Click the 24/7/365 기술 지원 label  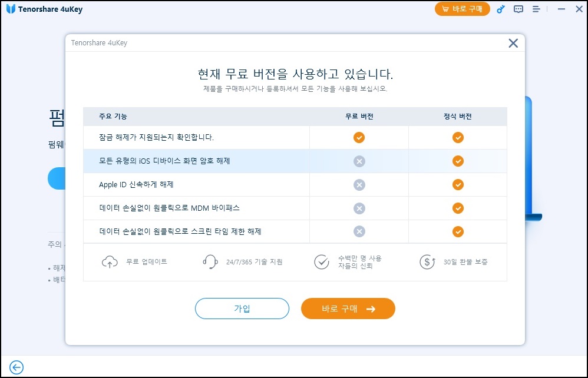tap(255, 262)
